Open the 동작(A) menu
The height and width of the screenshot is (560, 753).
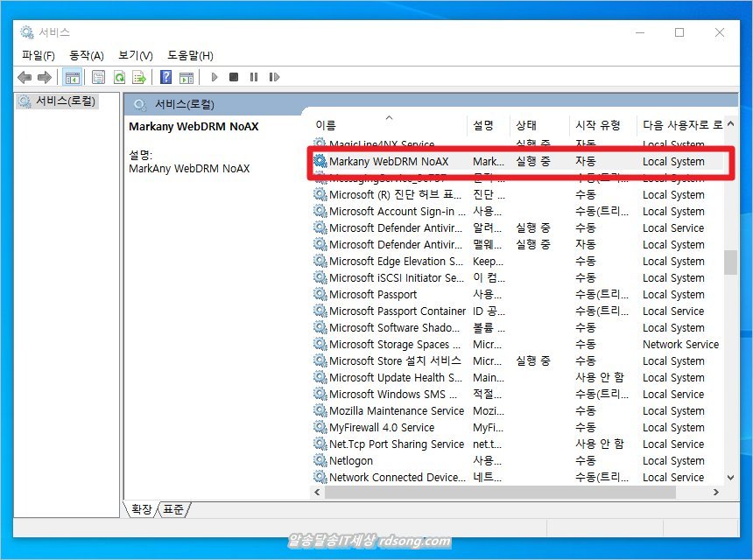[x=87, y=55]
